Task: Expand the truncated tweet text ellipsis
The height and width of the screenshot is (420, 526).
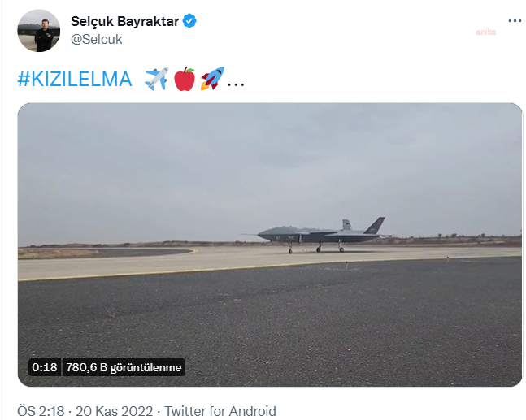Action: (x=236, y=84)
